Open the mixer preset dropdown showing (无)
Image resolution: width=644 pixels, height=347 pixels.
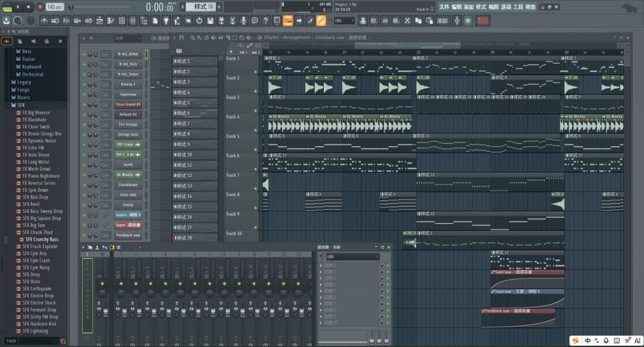(x=352, y=256)
